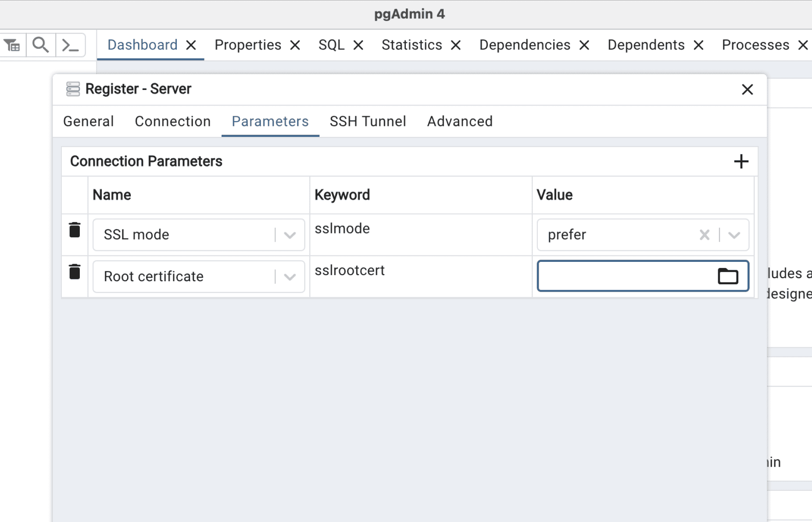Close the Dependencies tab
Image resolution: width=812 pixels, height=522 pixels.
584,45
